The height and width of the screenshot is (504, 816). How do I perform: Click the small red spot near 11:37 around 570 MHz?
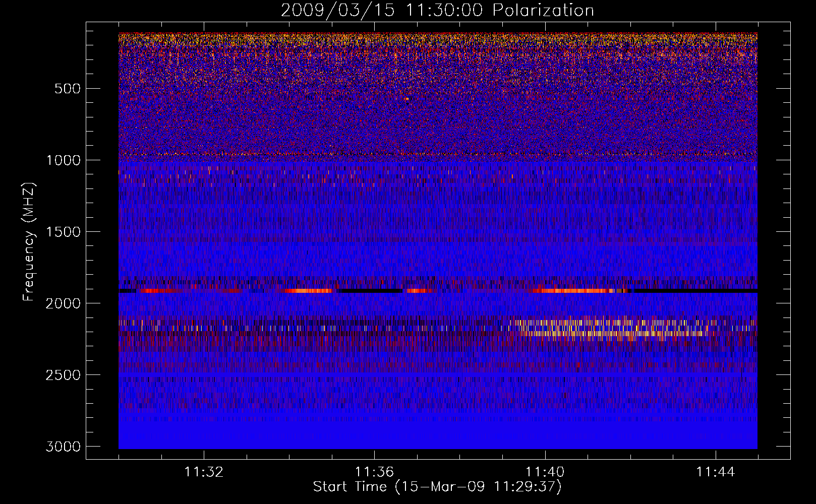407,99
